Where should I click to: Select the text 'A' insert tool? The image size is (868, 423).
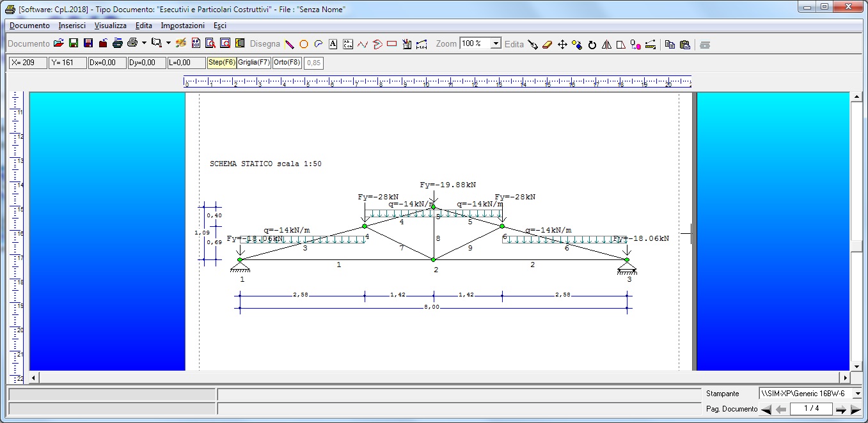pyautogui.click(x=333, y=44)
